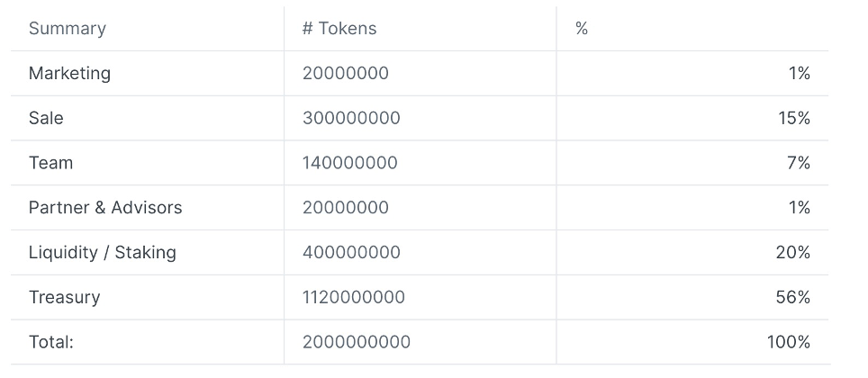The width and height of the screenshot is (868, 378).
Task: Click the 56% Treasury percentage
Action: pos(792,297)
